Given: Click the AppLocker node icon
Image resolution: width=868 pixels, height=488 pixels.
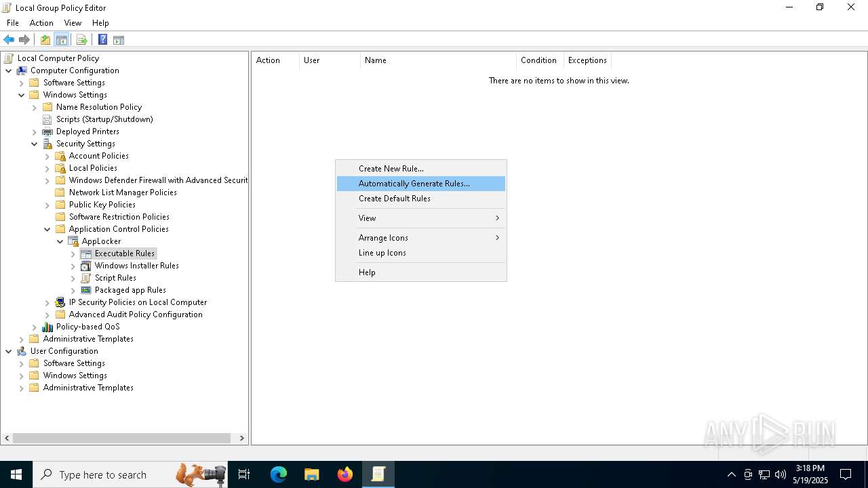Looking at the screenshot, I should 73,241.
